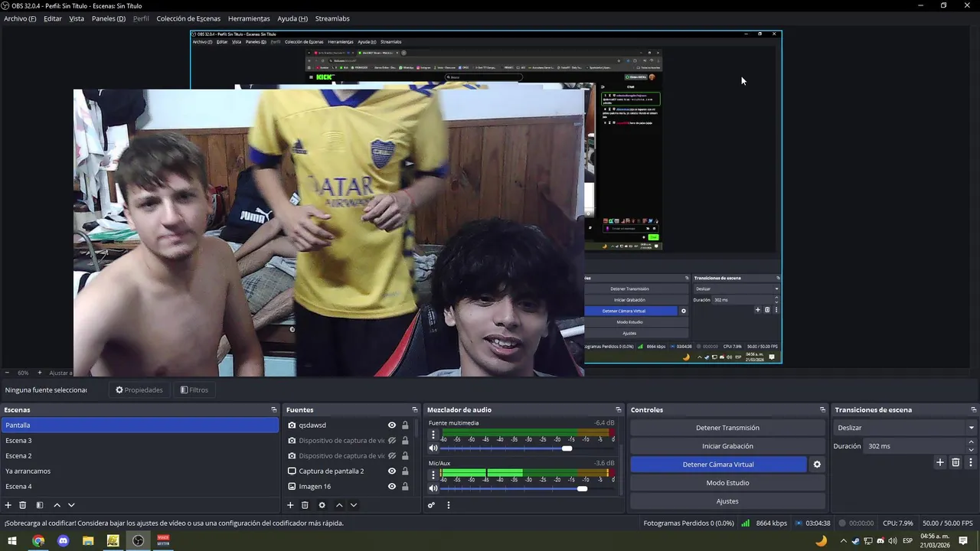The image size is (980, 551).
Task: Increase transition duration with up arrow
Action: [x=972, y=442]
